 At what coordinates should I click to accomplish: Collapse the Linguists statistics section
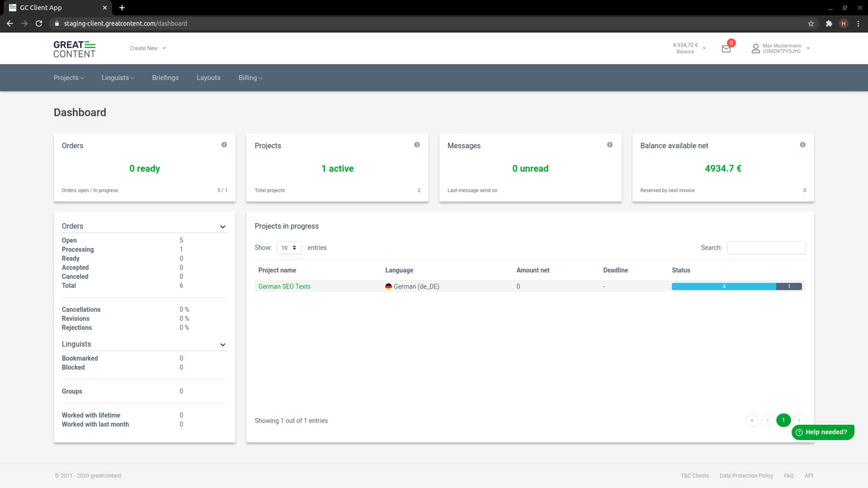(x=223, y=344)
